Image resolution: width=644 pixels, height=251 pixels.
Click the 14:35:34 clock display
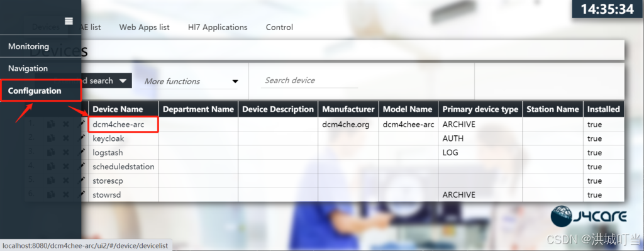[x=608, y=9]
